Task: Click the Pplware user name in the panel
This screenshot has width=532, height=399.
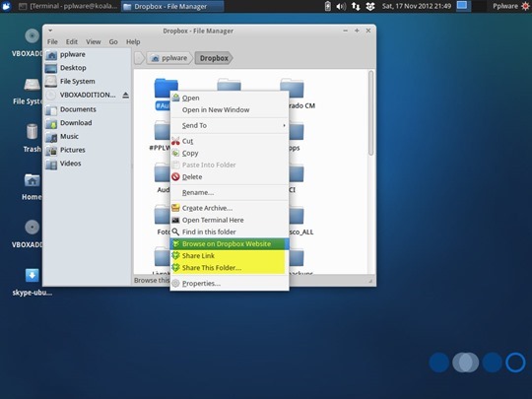Action: [x=505, y=6]
